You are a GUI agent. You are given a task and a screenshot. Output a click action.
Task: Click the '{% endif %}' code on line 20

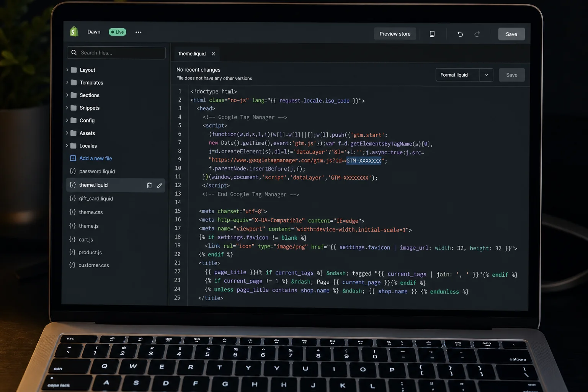216,254
